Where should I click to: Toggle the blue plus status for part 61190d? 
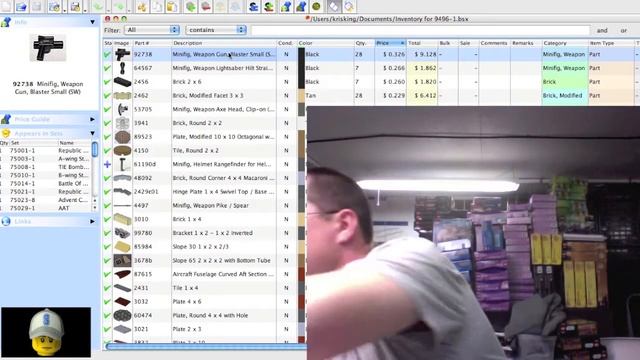click(107, 164)
